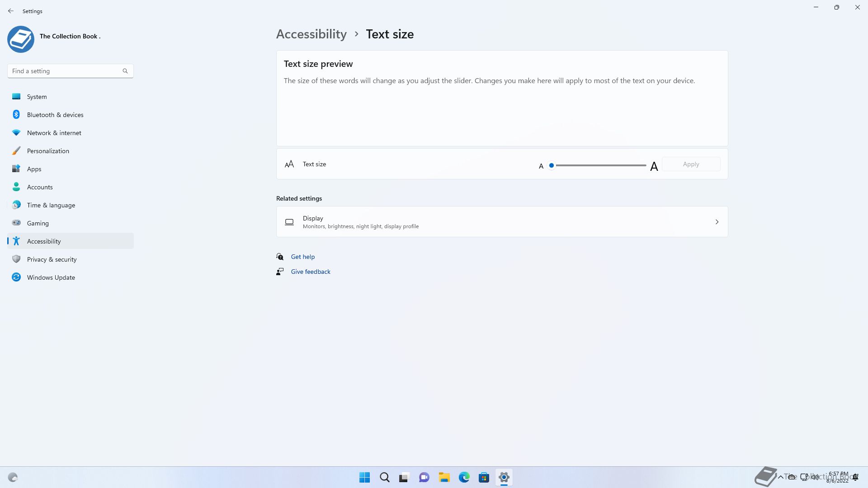Open Windows Update sync icon
This screenshot has height=488, width=868.
[x=16, y=277]
